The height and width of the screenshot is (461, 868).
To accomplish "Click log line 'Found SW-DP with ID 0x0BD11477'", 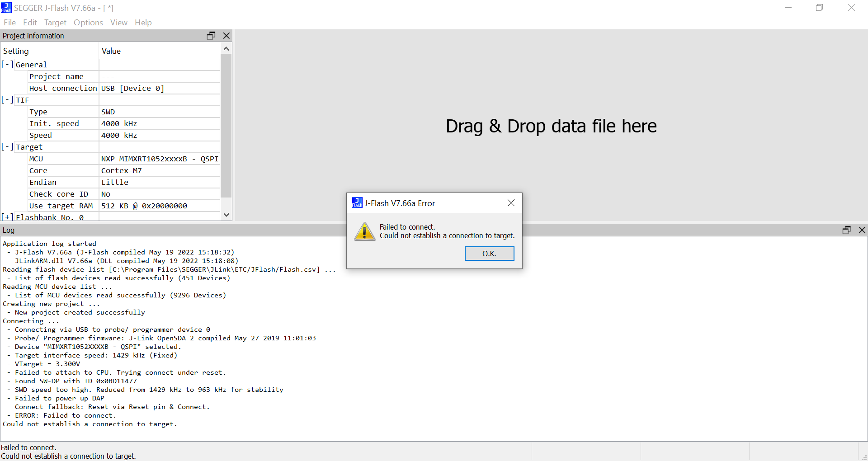I will pyautogui.click(x=75, y=381).
